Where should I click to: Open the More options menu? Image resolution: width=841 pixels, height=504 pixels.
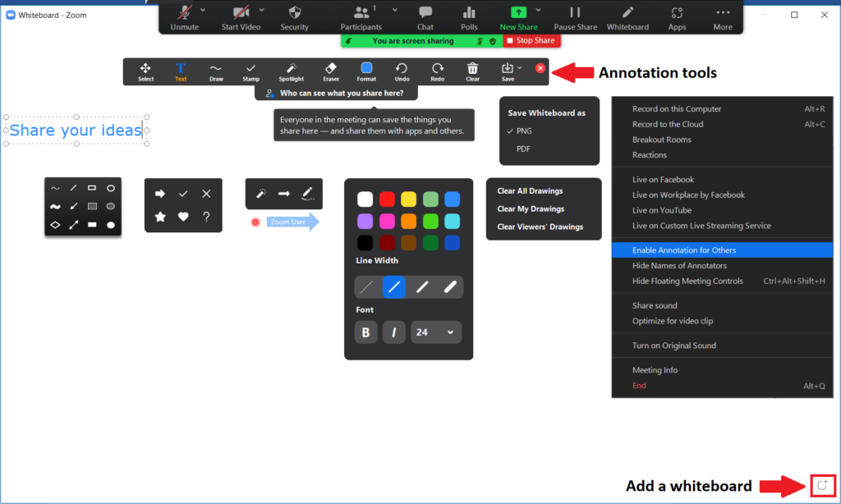(723, 18)
